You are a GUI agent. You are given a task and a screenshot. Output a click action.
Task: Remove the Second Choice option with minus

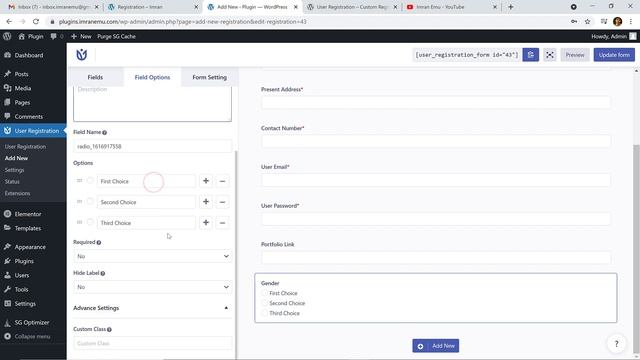click(x=222, y=202)
